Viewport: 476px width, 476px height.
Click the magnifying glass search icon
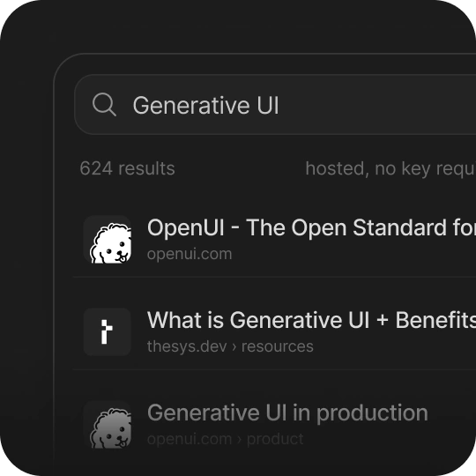pyautogui.click(x=104, y=104)
